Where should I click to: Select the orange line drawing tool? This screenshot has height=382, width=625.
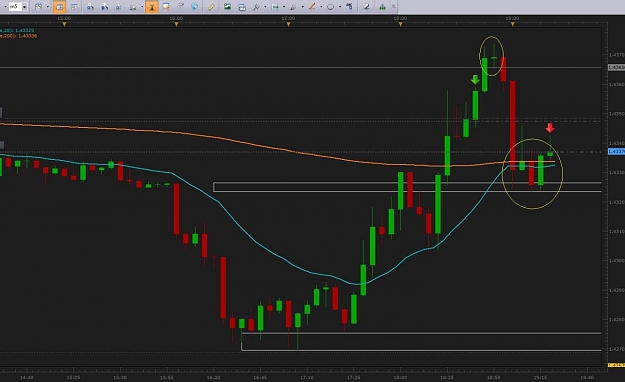point(312,6)
